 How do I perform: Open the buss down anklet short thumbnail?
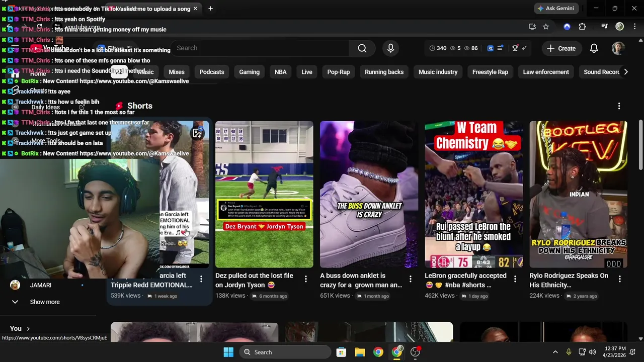[x=369, y=194]
